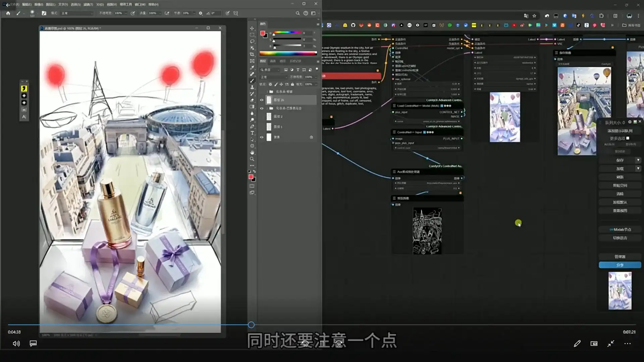The height and width of the screenshot is (362, 644).
Task: Select the Lasso tool
Action: (252, 41)
